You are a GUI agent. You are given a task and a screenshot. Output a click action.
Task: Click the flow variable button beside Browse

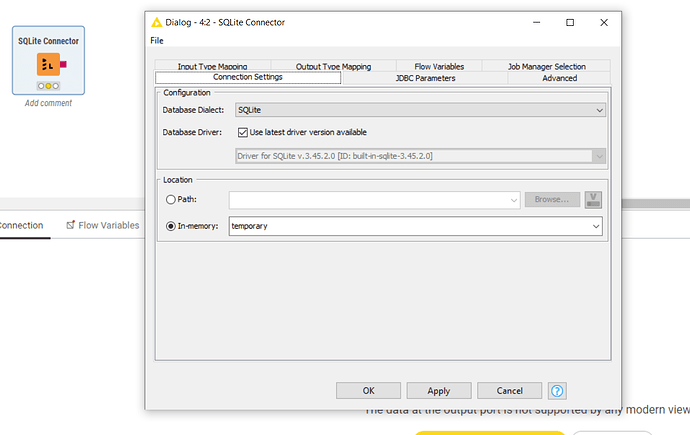point(593,200)
